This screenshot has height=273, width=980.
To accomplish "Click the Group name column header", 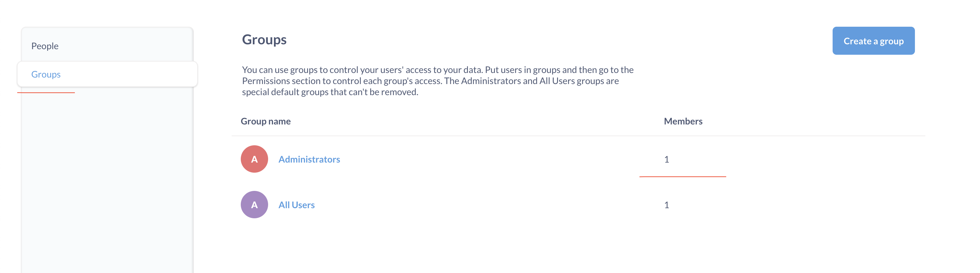I will point(266,121).
